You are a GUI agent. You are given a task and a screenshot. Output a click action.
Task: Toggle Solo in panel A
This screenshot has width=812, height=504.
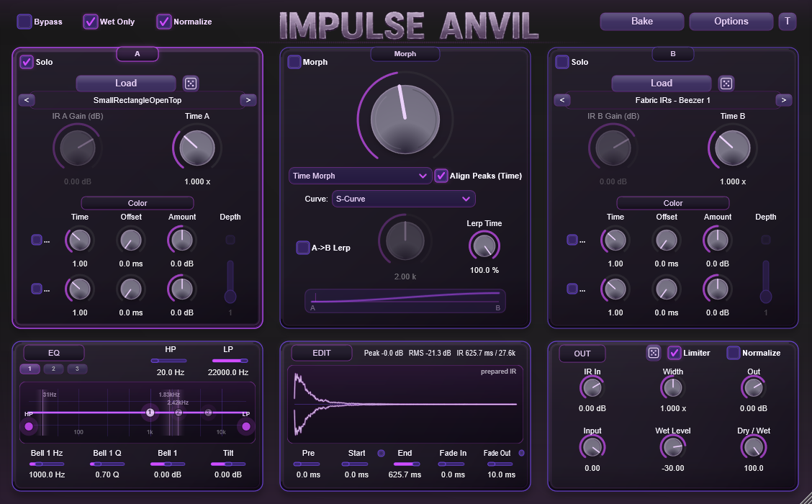click(x=27, y=62)
